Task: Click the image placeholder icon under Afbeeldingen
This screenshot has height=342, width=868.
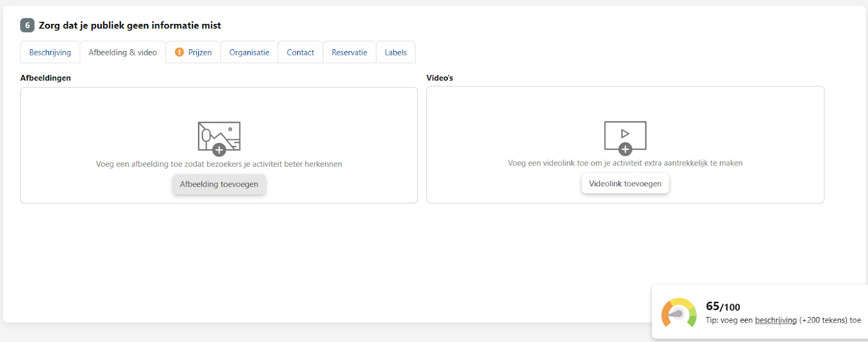Action: 219,138
